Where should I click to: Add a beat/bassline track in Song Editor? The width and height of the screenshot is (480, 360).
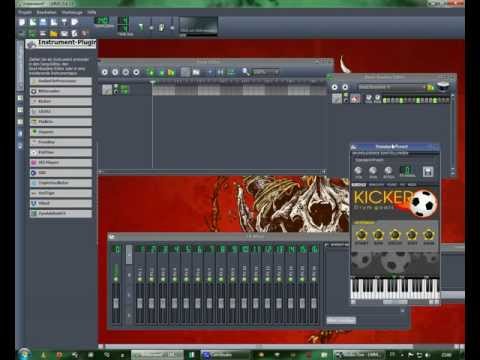[x=150, y=72]
